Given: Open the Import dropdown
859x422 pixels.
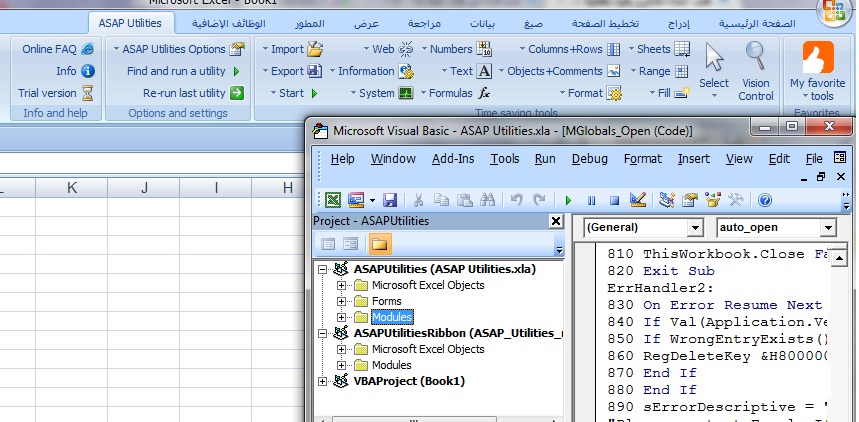Looking at the screenshot, I should pyautogui.click(x=292, y=49).
